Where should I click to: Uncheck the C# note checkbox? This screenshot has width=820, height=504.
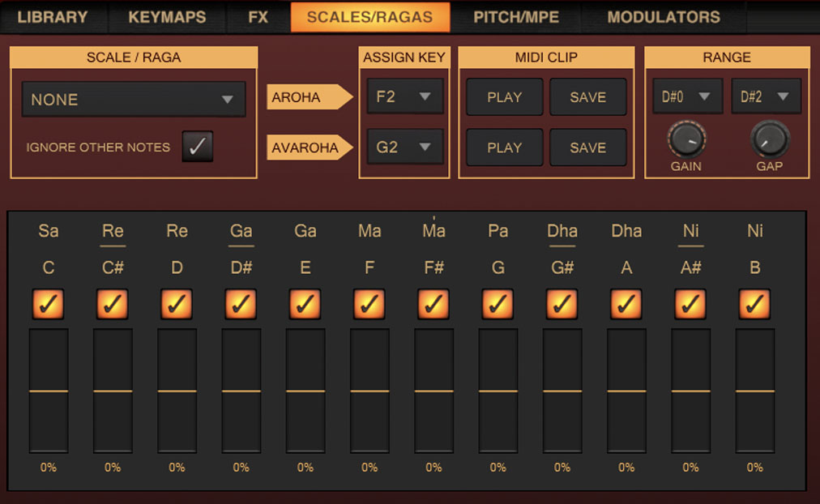coord(113,304)
